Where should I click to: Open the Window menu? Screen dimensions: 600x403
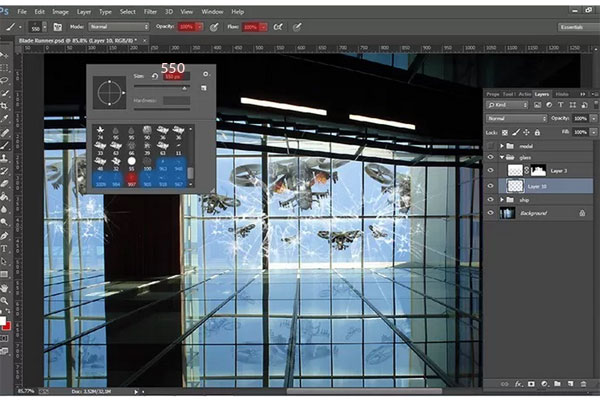click(x=212, y=12)
